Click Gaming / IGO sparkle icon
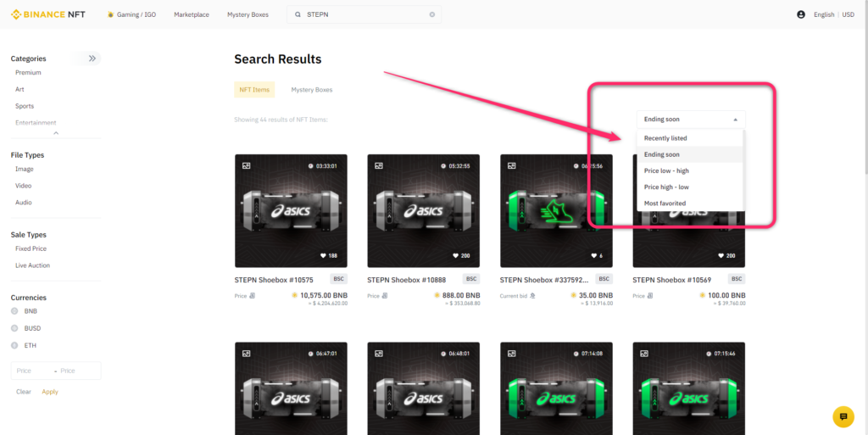Viewport: 868px width, 435px height. 111,14
